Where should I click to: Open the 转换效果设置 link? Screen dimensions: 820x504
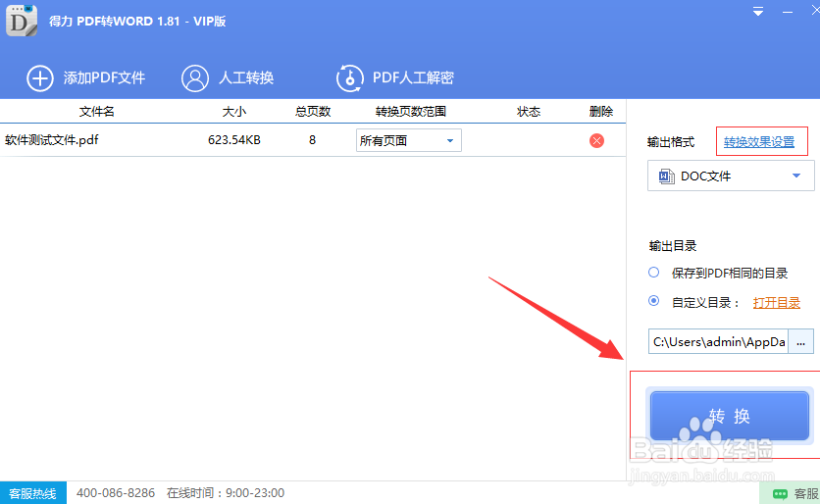(759, 141)
